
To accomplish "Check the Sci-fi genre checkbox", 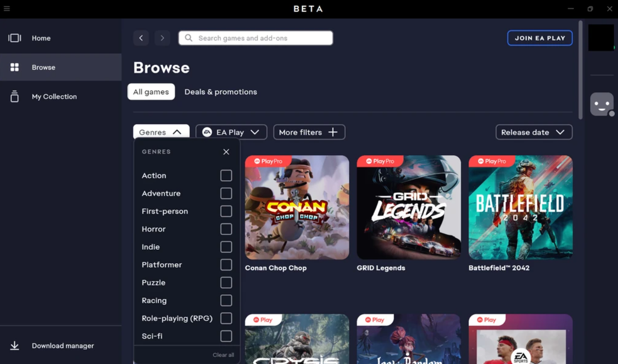I will pyautogui.click(x=226, y=336).
